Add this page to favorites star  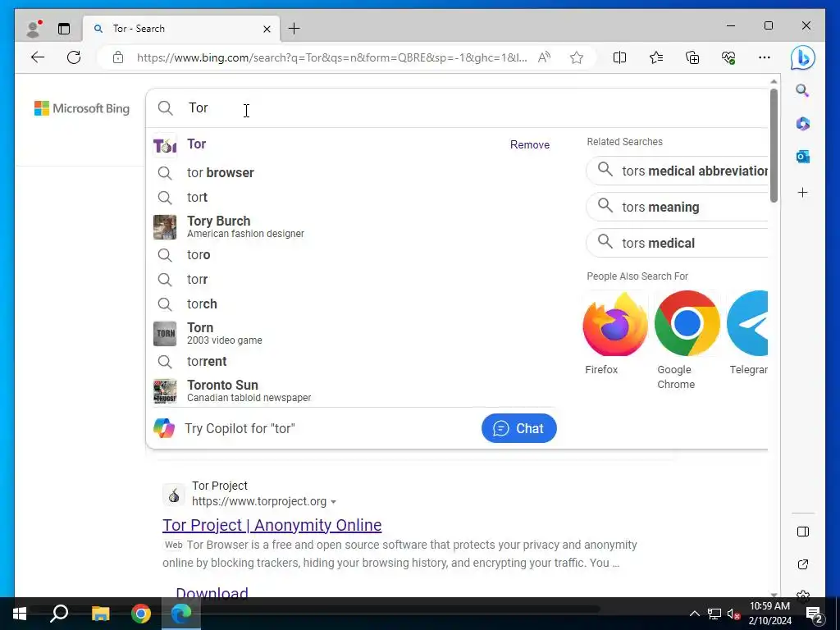577,57
